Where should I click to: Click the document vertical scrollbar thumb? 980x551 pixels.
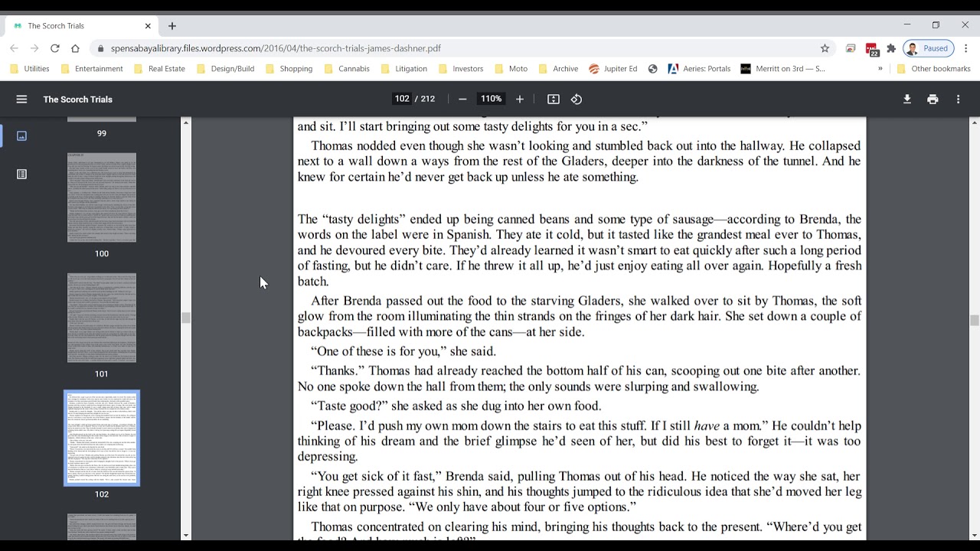pos(975,321)
